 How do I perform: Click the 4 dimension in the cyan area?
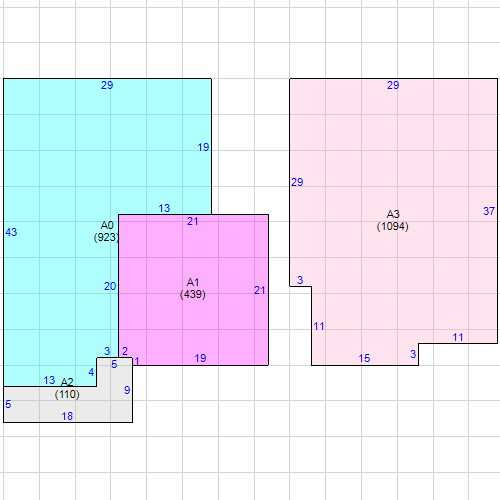(x=91, y=372)
